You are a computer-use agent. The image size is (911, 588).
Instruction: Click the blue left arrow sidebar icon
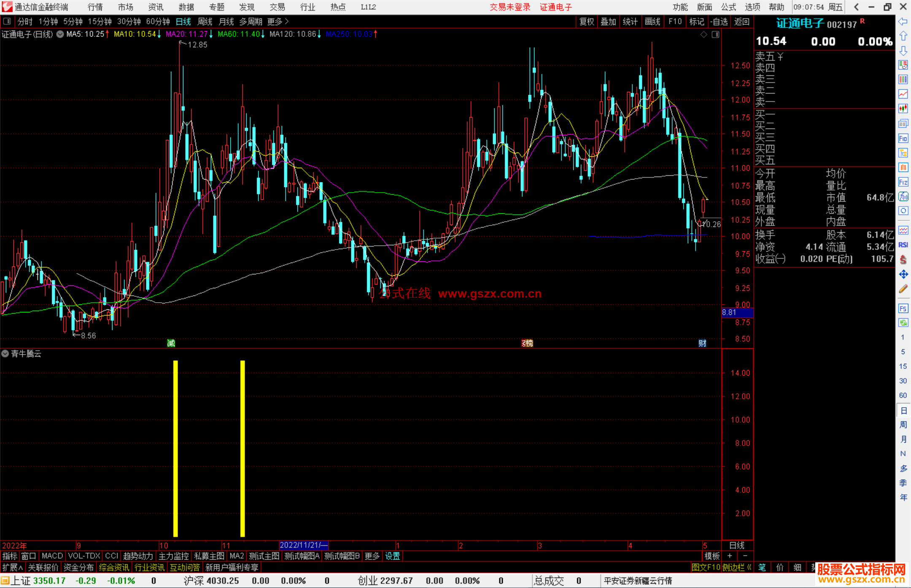click(x=903, y=21)
